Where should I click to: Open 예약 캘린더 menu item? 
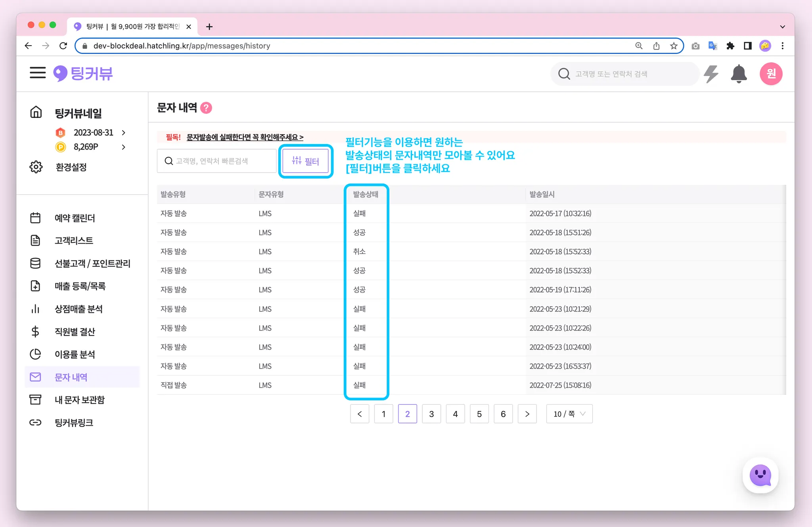[x=75, y=218]
